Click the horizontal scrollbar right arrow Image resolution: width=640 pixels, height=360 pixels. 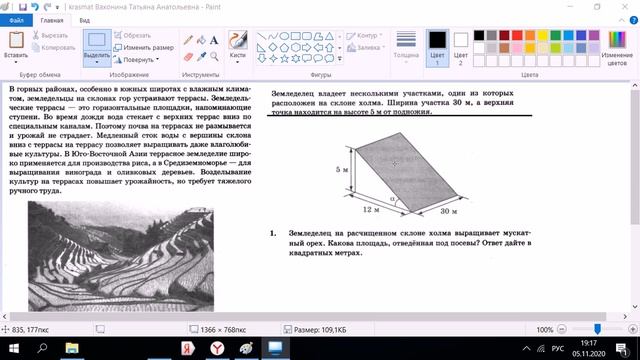click(x=625, y=316)
